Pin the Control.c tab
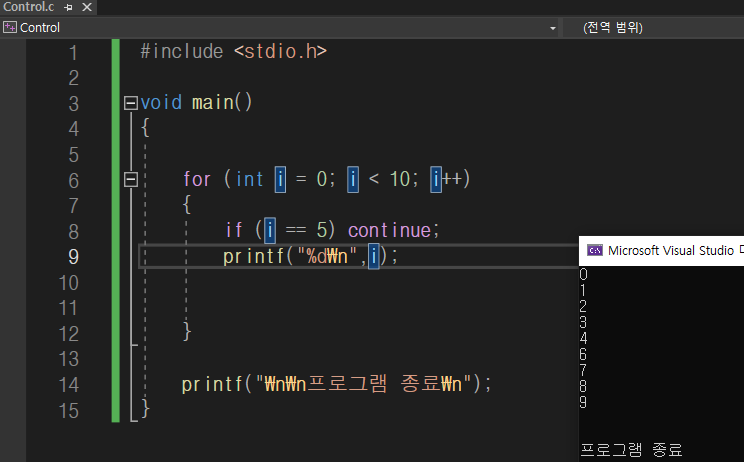This screenshot has height=462, width=744. click(68, 7)
